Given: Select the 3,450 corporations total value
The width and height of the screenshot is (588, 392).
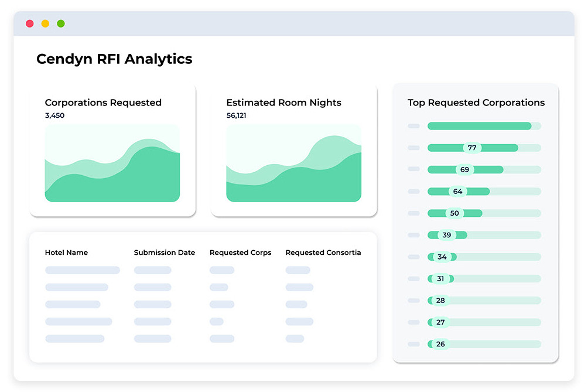Looking at the screenshot, I should coord(54,115).
